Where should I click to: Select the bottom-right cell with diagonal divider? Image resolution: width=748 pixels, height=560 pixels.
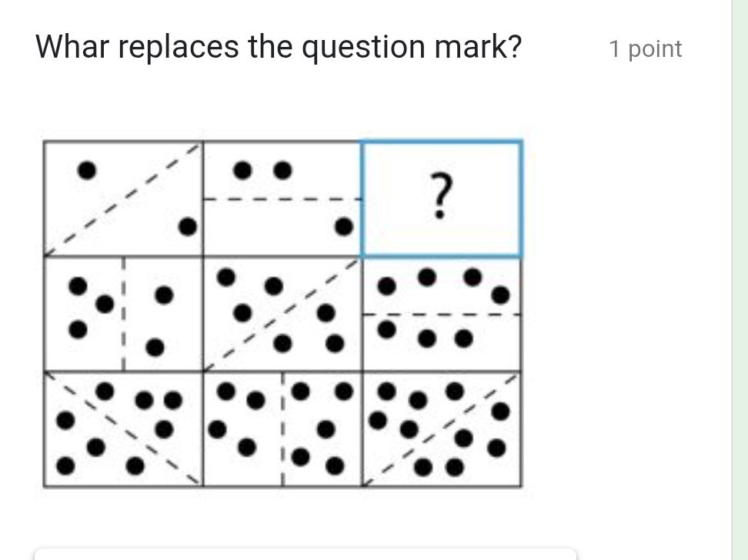point(441,429)
